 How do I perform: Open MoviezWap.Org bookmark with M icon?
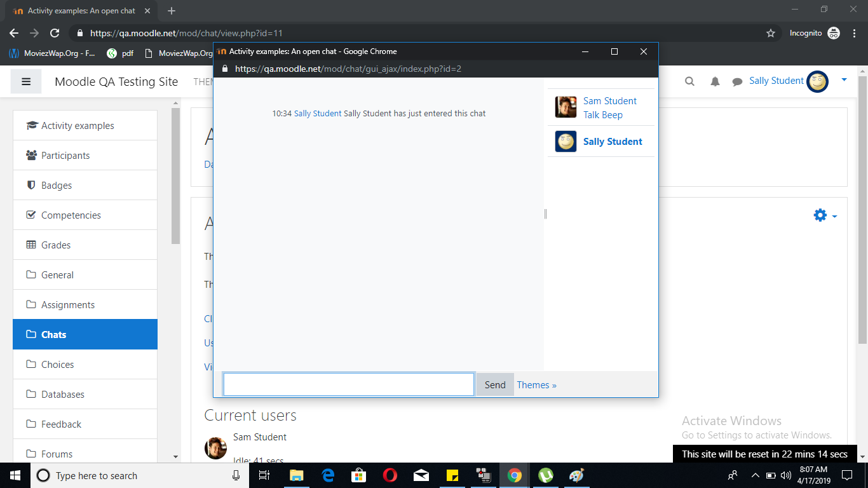point(52,53)
